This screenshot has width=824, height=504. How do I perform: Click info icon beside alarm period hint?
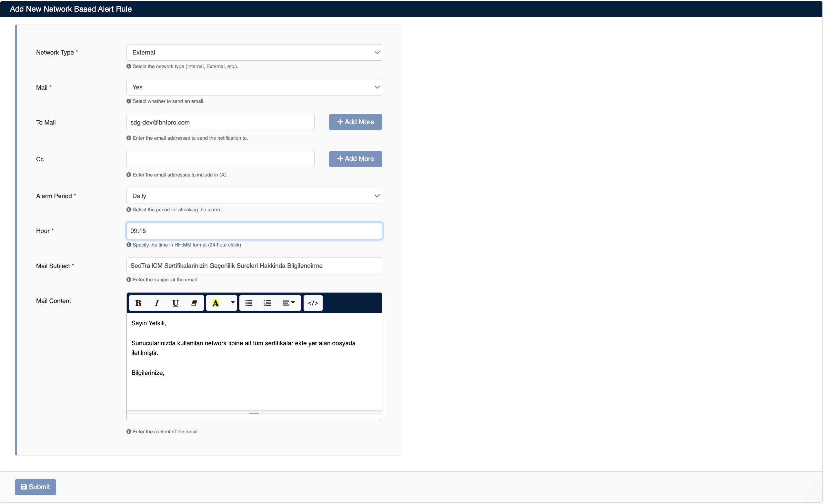pos(129,210)
